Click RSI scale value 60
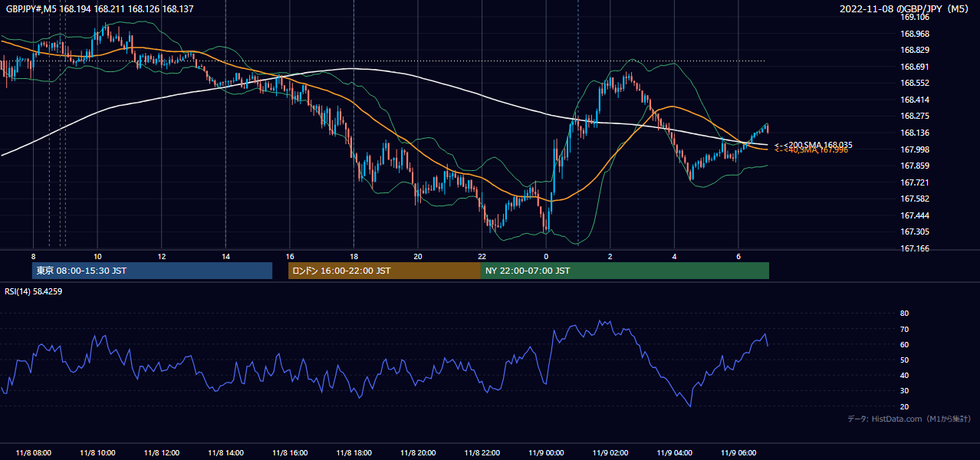This screenshot has height=460, width=980. tap(904, 344)
